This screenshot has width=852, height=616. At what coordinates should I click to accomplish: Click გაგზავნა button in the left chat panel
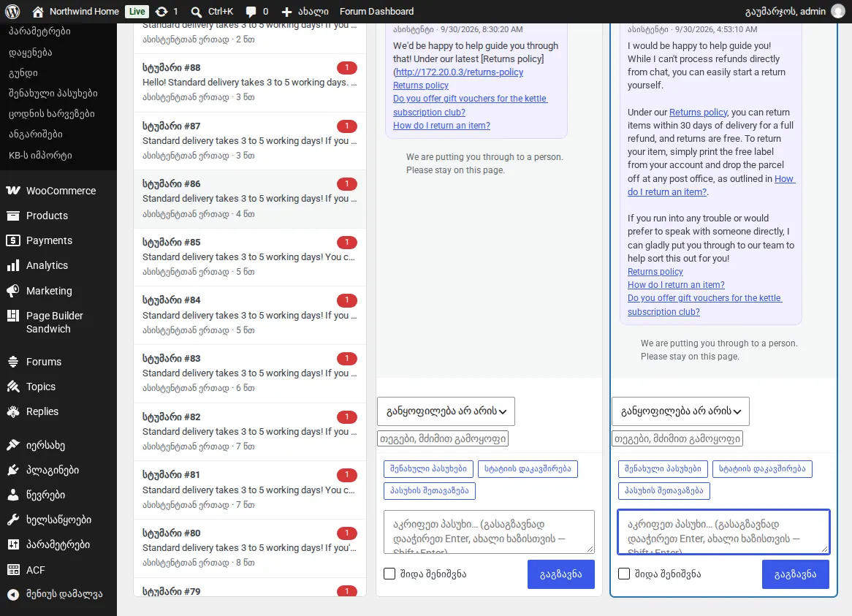tap(560, 574)
